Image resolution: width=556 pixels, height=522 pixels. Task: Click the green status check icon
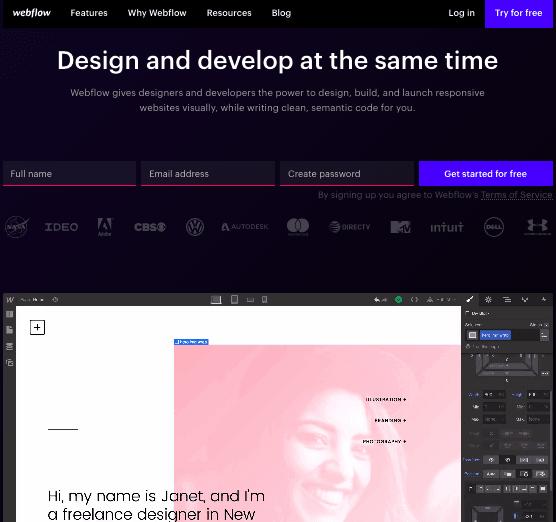[399, 300]
